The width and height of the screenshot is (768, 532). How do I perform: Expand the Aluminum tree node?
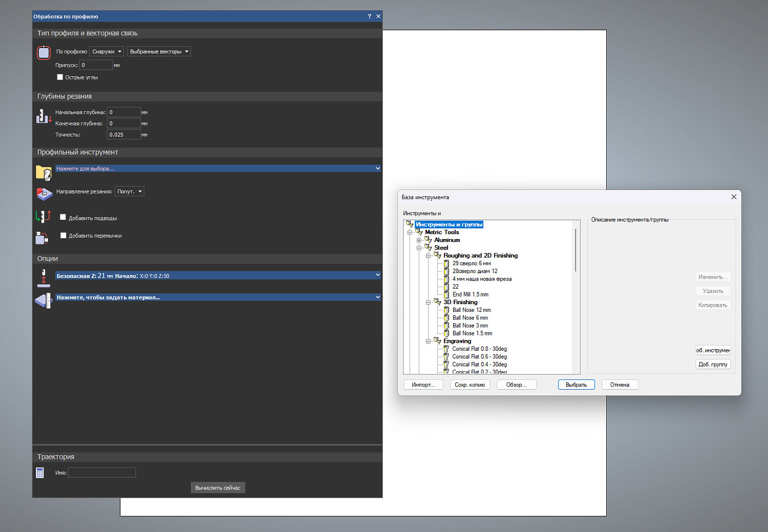pyautogui.click(x=419, y=240)
